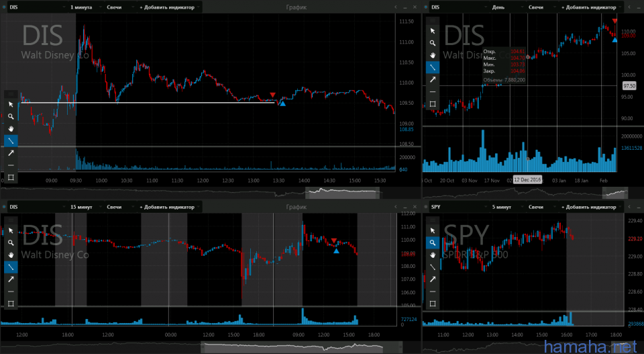Open 'Добавить индикатор' in DIS daily chart

pyautogui.click(x=591, y=7)
